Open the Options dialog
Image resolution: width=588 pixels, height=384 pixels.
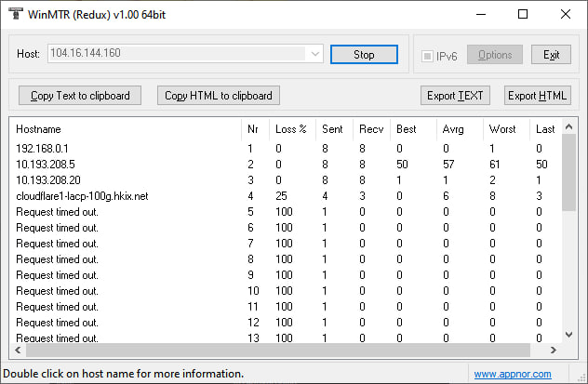494,55
